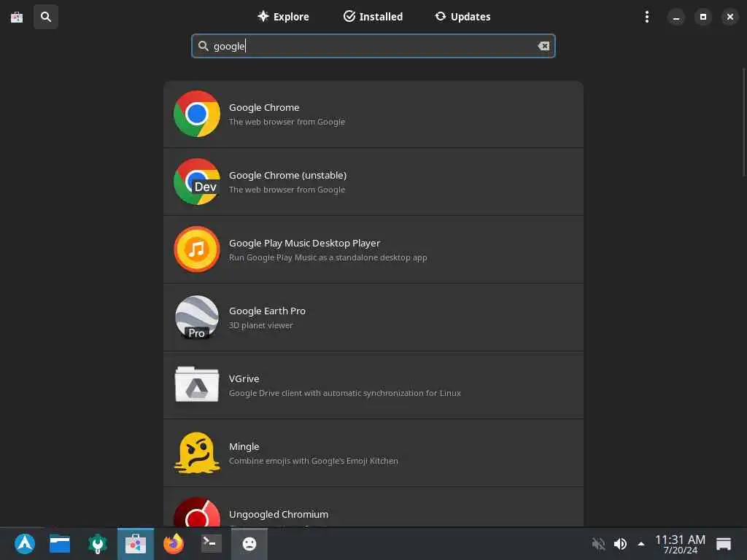Open Google Play Music Desktop Player icon

point(197,249)
